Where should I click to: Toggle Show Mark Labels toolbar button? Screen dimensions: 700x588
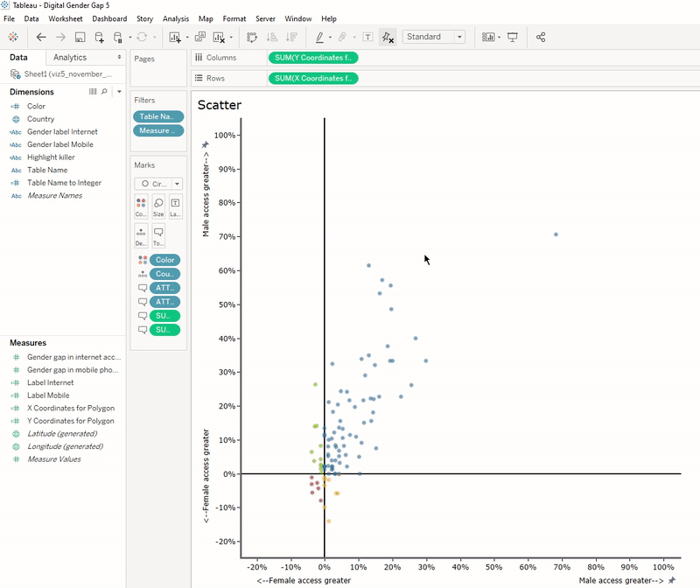point(367,37)
